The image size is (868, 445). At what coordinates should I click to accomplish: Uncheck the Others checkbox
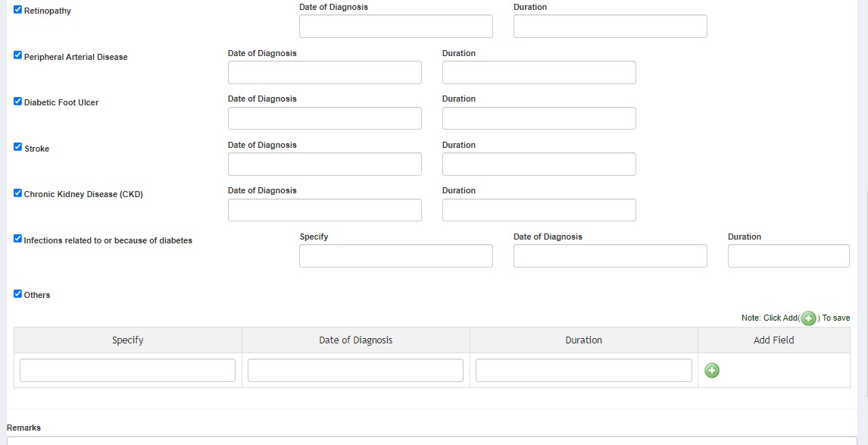(17, 294)
